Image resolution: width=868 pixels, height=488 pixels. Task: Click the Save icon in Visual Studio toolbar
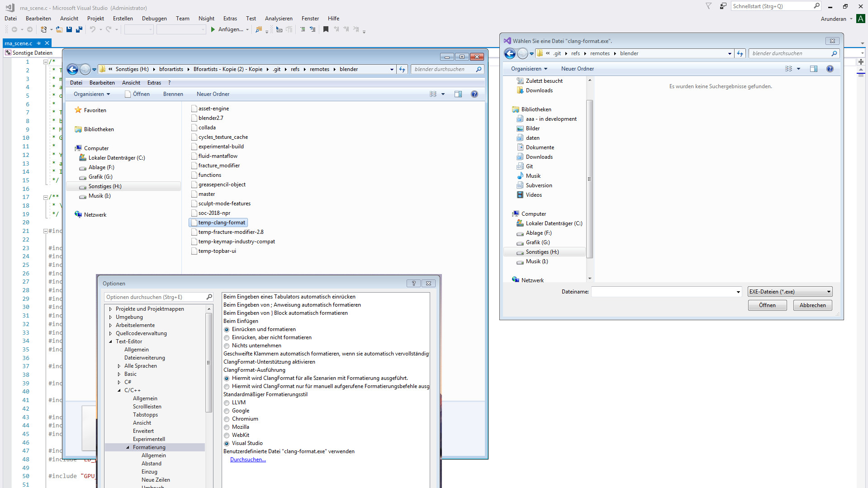point(69,29)
